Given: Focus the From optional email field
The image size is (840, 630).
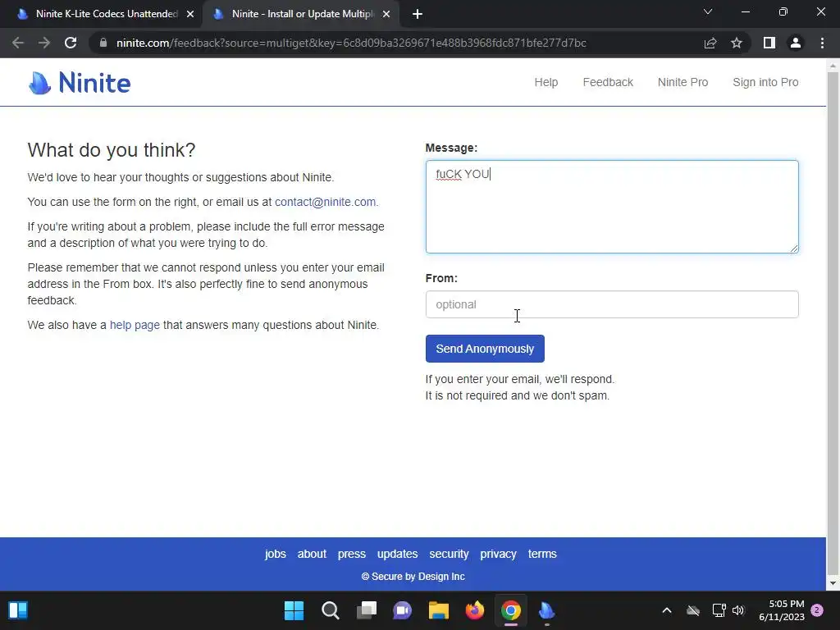Looking at the screenshot, I should 612,304.
